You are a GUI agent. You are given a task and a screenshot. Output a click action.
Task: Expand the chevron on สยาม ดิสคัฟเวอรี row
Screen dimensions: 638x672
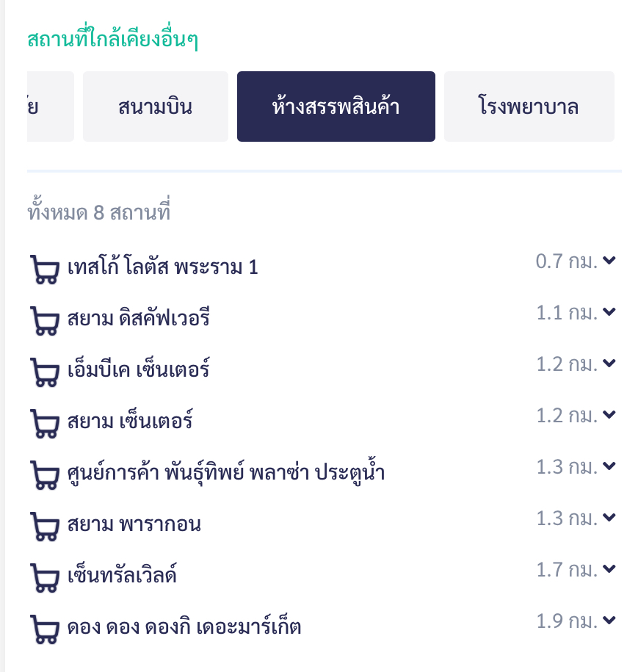609,312
